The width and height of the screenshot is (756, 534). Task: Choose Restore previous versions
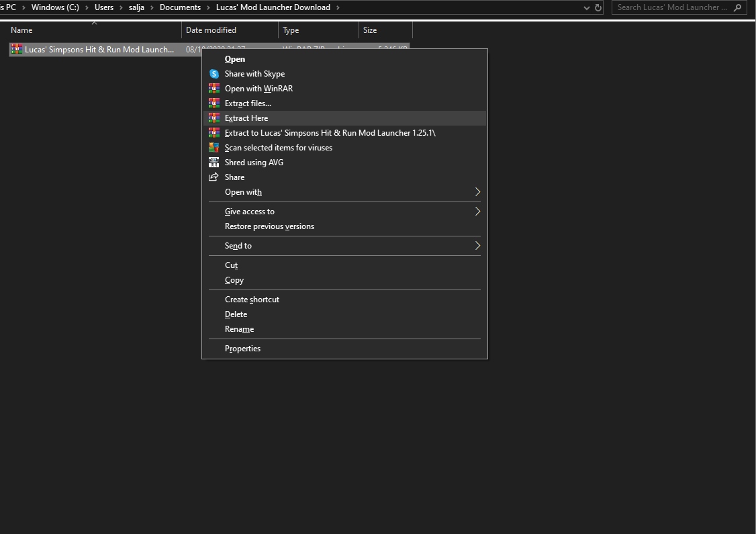point(344,226)
